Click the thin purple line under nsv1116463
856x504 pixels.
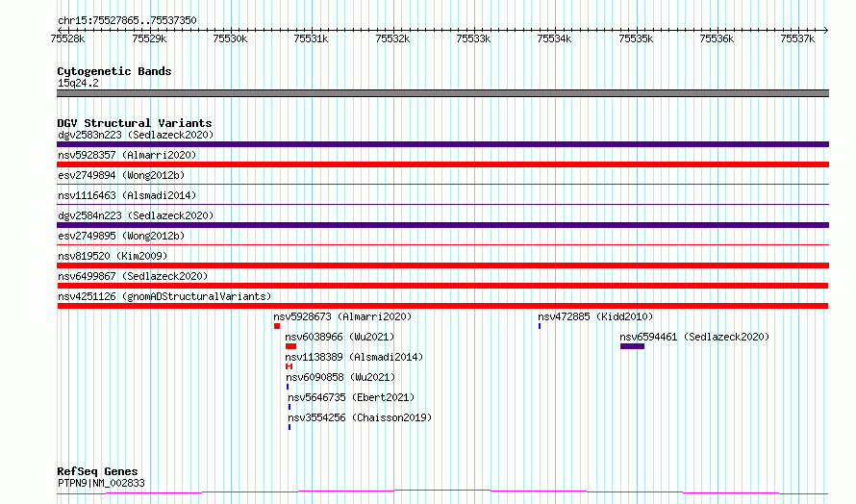[442, 205]
